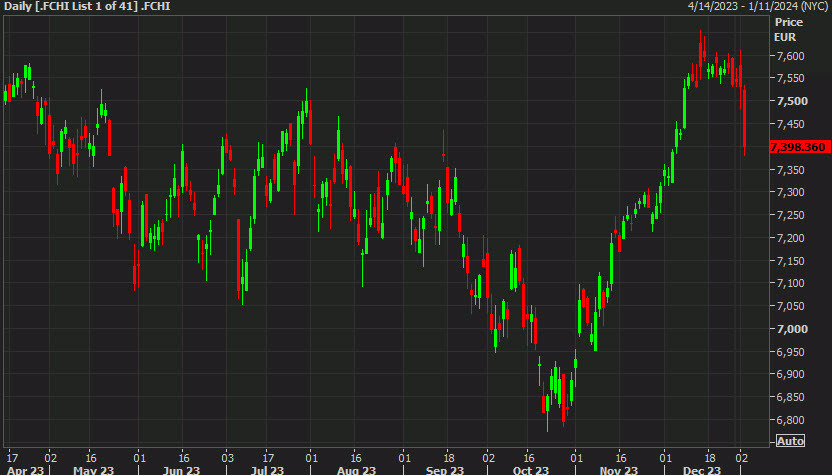Click the Jun 23 month label
This screenshot has width=832, height=475.
[x=181, y=470]
